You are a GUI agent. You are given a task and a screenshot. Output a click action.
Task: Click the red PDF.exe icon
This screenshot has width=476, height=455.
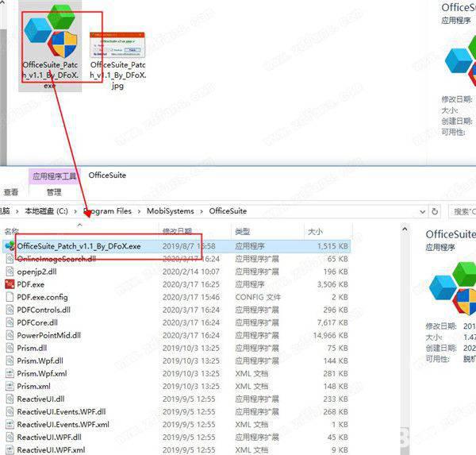pos(10,284)
